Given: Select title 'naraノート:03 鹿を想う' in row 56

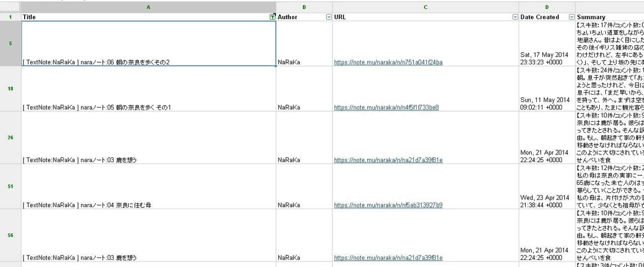Looking at the screenshot, I should tap(148, 235).
